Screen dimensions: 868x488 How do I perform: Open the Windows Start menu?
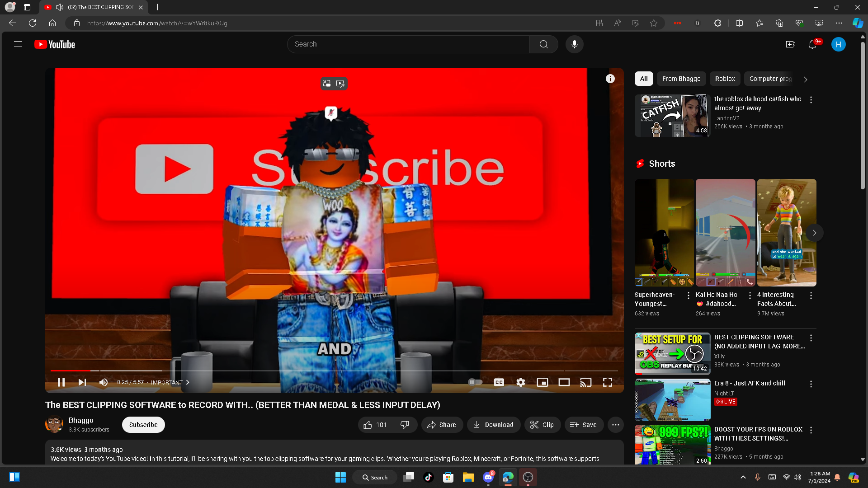point(340,477)
